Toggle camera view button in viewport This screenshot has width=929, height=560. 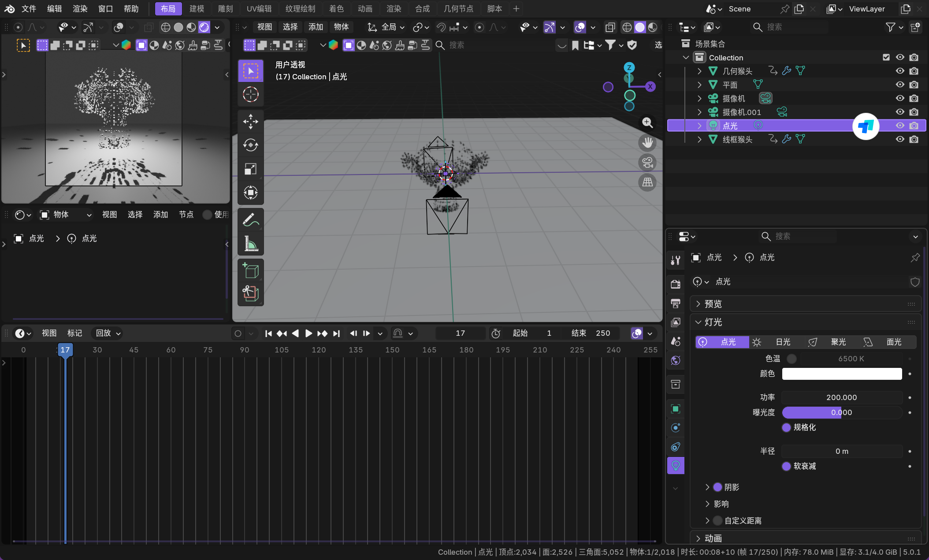647,163
